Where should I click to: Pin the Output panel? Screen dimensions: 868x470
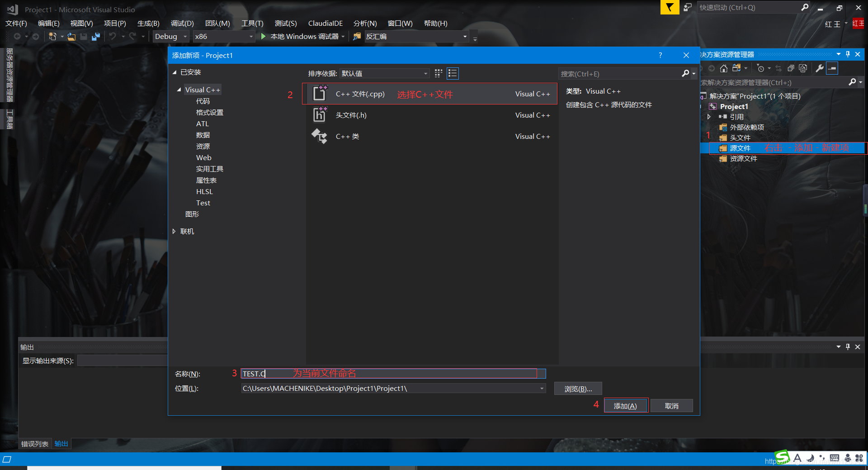(848, 347)
